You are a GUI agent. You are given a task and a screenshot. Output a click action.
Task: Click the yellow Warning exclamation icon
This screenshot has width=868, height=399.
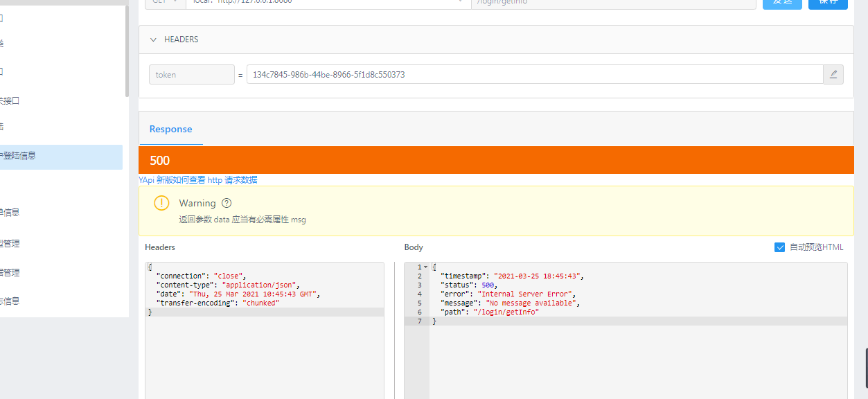(161, 203)
